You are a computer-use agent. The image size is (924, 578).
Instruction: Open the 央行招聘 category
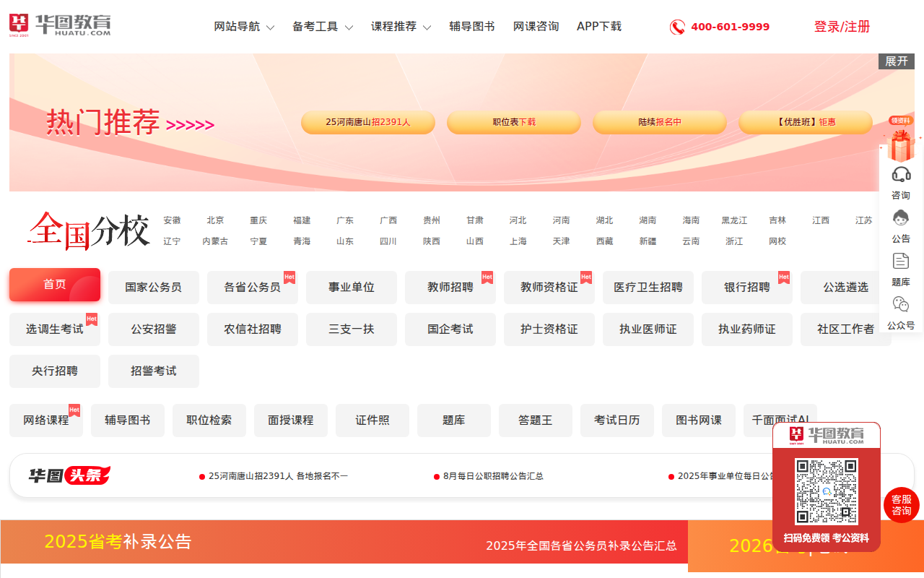pos(55,371)
